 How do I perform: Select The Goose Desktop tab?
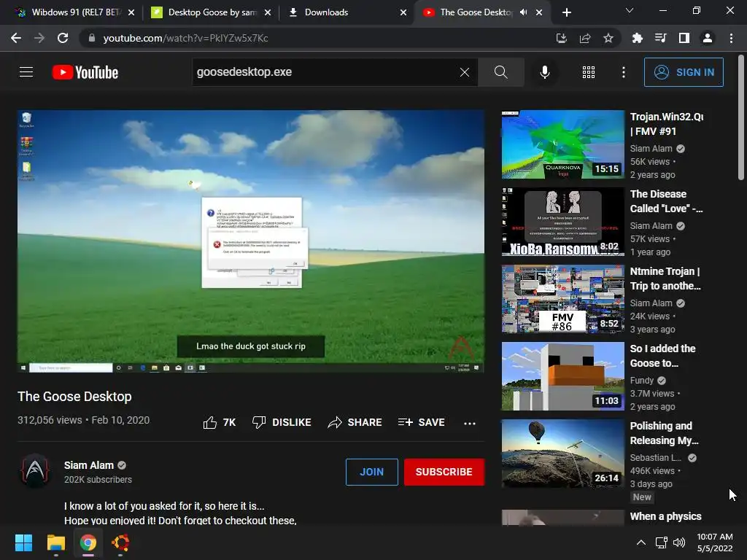click(476, 12)
